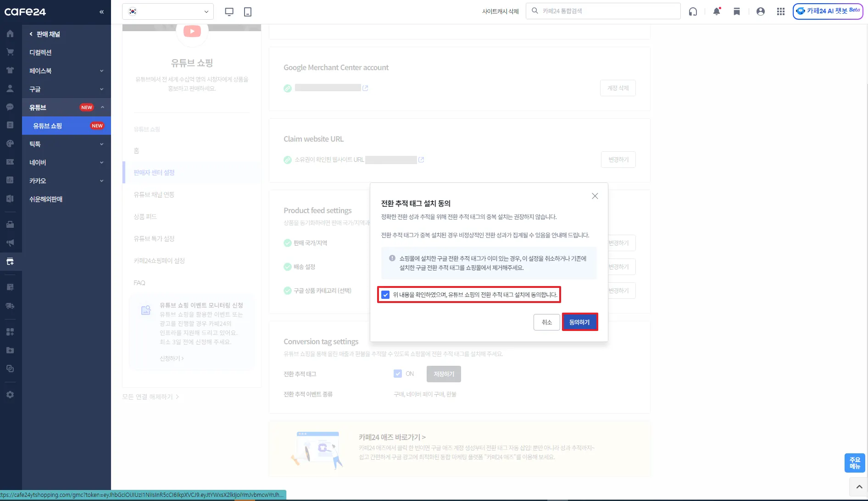Open the headset support icon
The width and height of the screenshot is (868, 501).
pos(693,11)
